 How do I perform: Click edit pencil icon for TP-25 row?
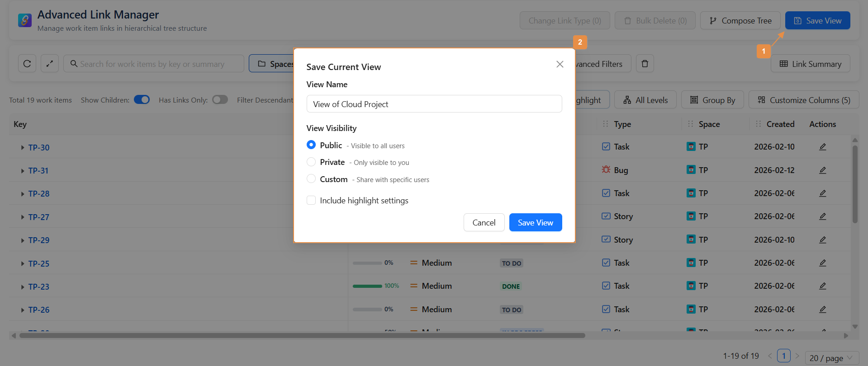click(823, 263)
